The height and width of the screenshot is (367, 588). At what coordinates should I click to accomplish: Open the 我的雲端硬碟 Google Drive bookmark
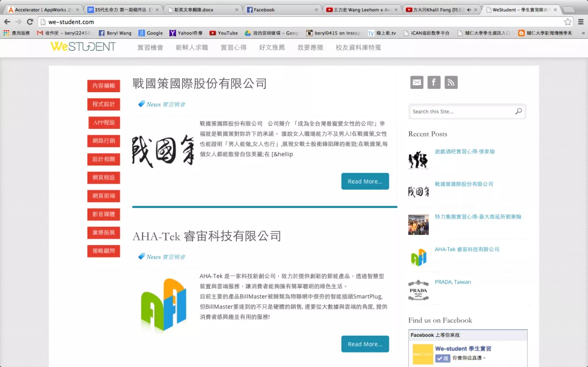[x=271, y=33]
